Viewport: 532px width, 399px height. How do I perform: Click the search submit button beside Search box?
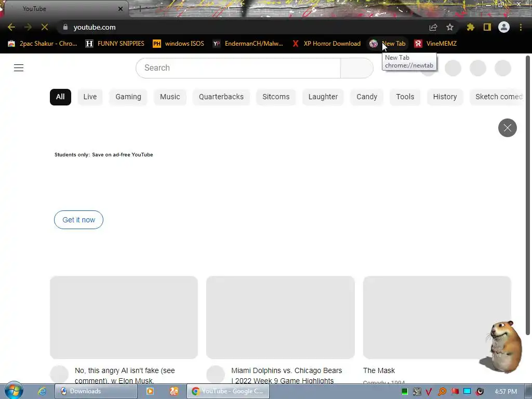[357, 68]
